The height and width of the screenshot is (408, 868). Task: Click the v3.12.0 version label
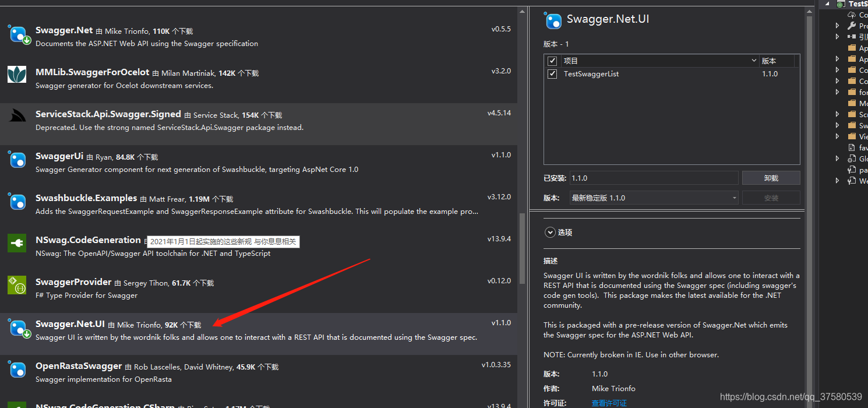(x=499, y=197)
